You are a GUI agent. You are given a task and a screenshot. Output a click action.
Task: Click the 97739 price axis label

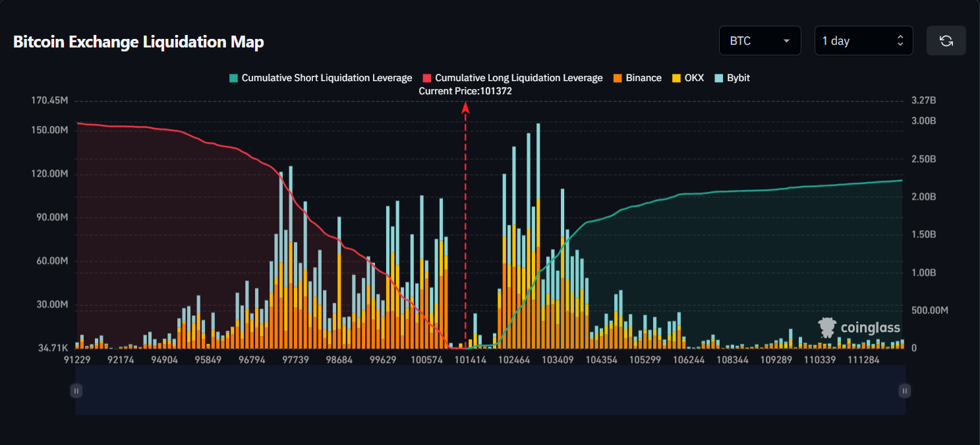point(295,360)
